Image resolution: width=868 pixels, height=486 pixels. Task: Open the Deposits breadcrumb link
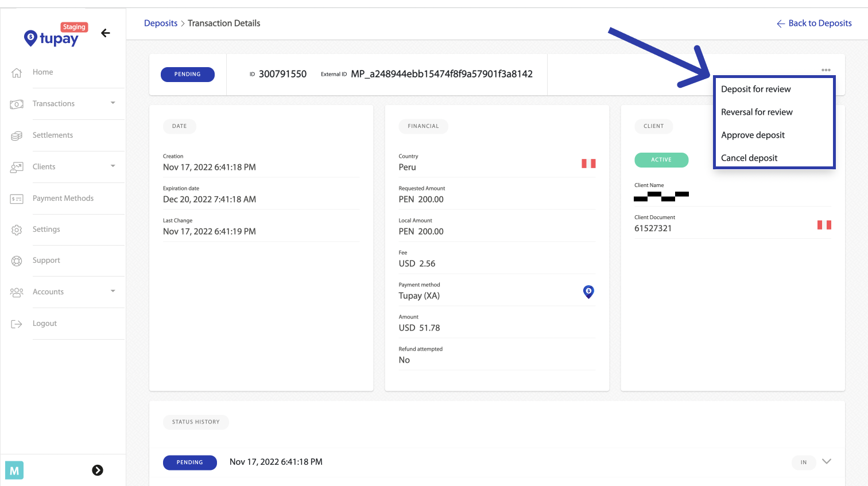(161, 23)
